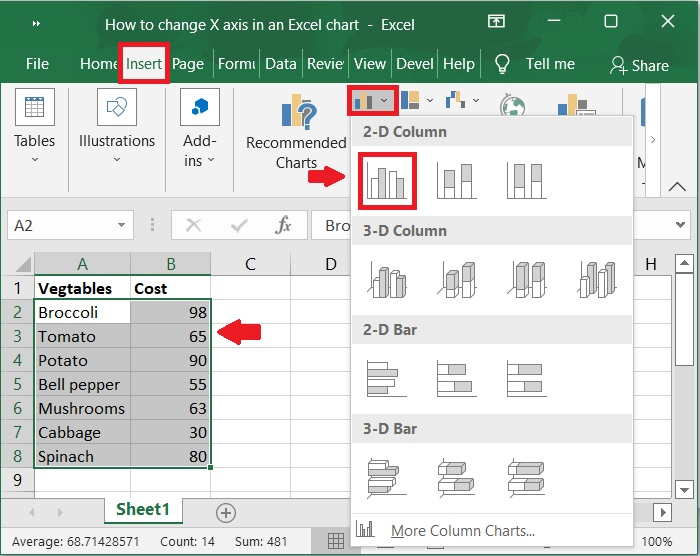Select column B header
700x556 pixels.
171,264
